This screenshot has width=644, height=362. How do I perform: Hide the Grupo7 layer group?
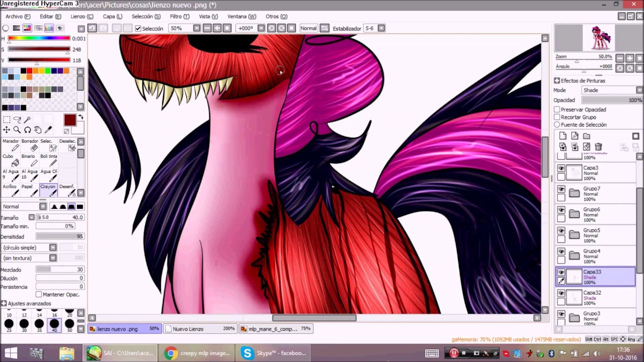coord(561,190)
